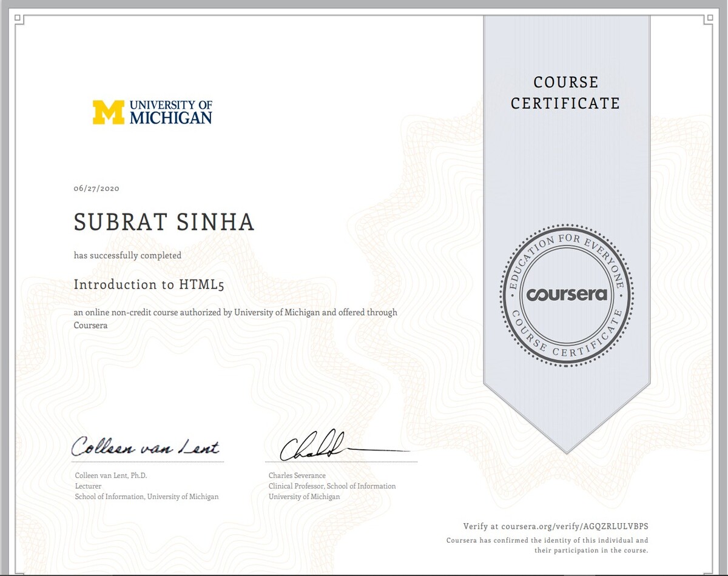Click the 'has successfully completed' text
The image size is (728, 576).
(127, 256)
